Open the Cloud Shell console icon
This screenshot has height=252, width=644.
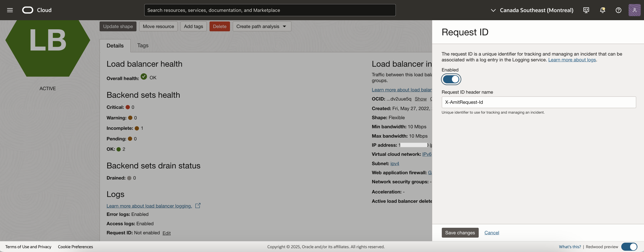[x=586, y=10]
